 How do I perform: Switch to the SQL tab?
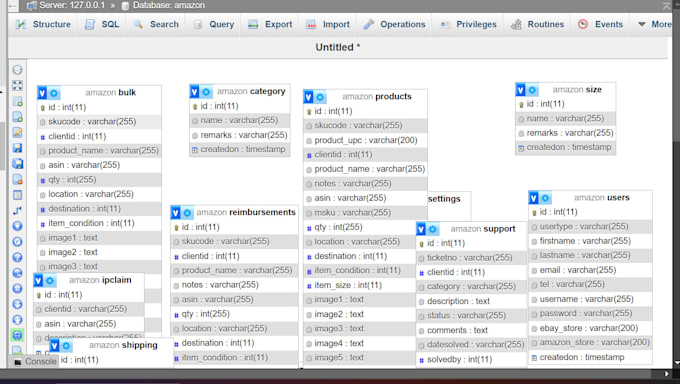[102, 24]
